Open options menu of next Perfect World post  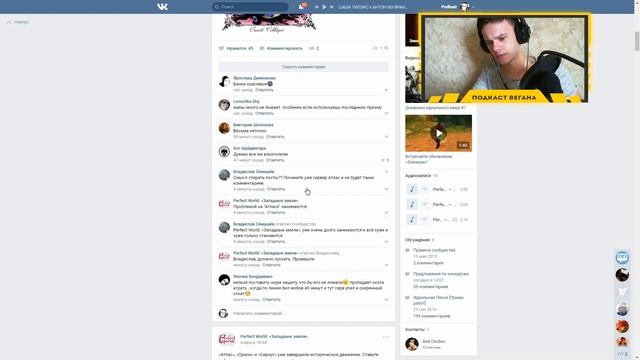point(385,337)
